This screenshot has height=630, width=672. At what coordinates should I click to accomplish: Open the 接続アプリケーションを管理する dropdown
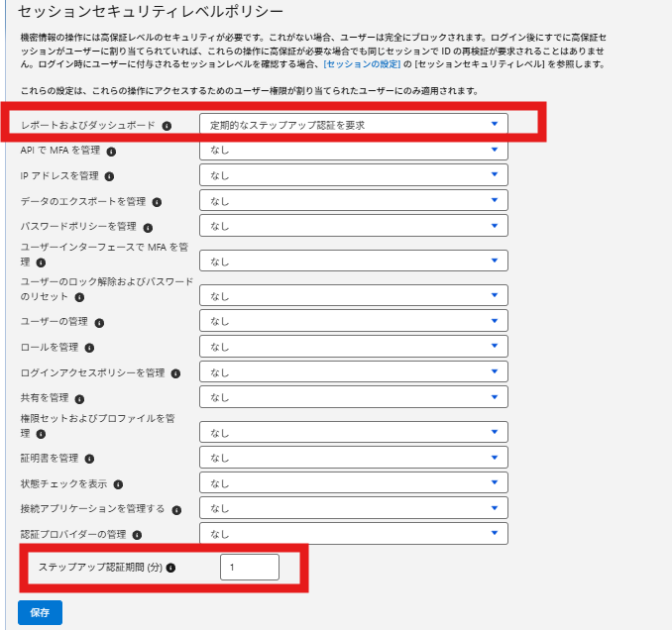pyautogui.click(x=354, y=508)
